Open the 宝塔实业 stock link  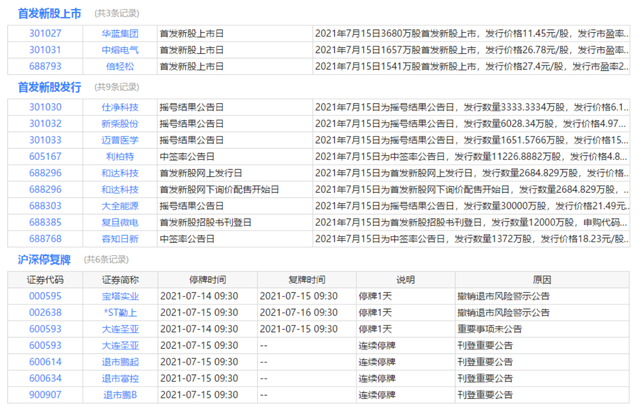[x=121, y=296]
